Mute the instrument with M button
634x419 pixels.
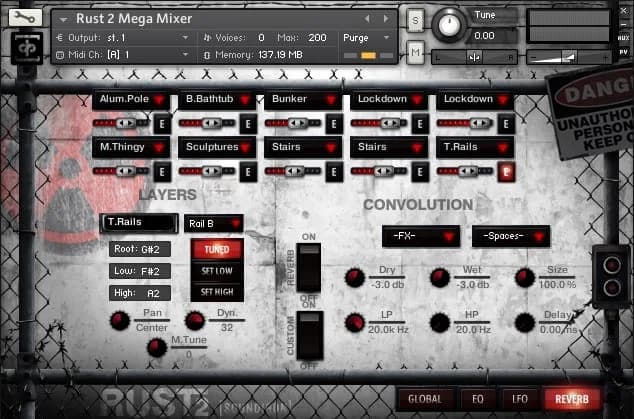pos(415,52)
